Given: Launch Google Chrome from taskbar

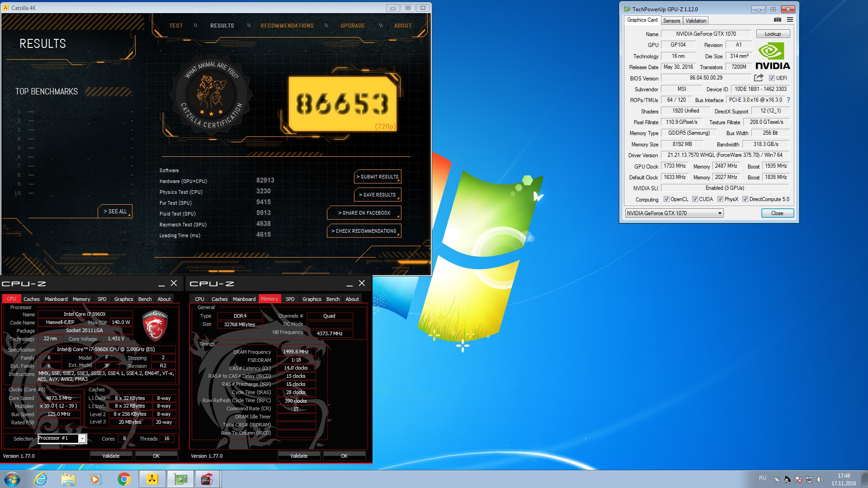Looking at the screenshot, I should (124, 479).
